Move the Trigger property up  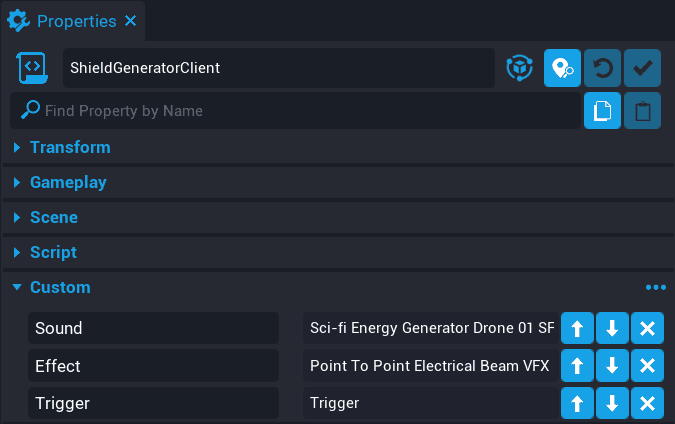(x=577, y=404)
